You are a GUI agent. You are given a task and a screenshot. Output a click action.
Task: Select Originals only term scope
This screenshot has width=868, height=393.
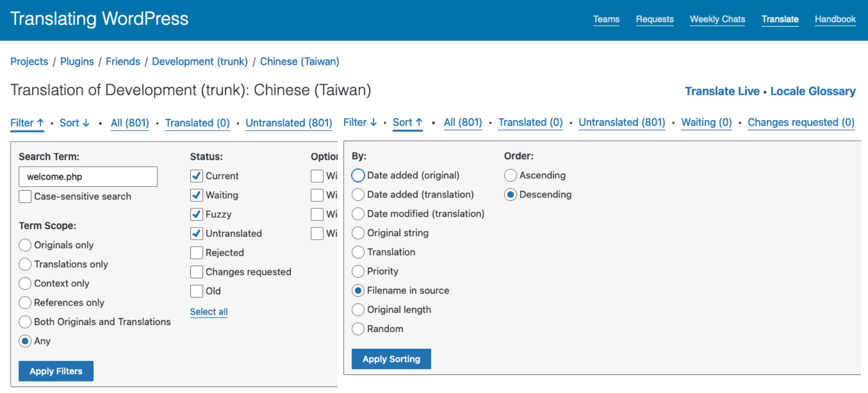click(x=25, y=245)
